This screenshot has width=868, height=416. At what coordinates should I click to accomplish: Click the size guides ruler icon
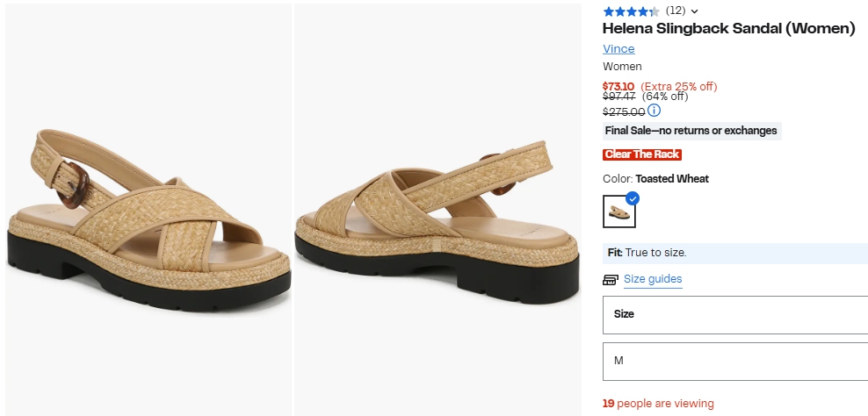coord(610,280)
